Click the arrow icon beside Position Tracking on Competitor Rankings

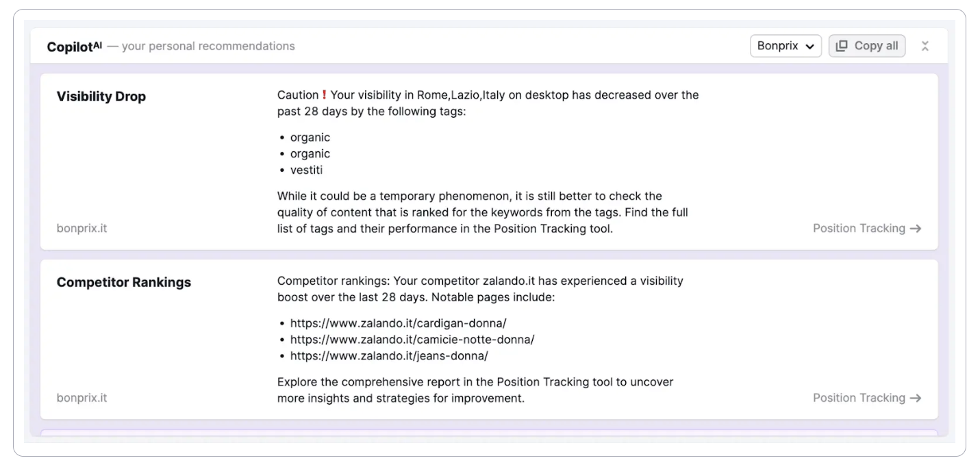pos(917,398)
